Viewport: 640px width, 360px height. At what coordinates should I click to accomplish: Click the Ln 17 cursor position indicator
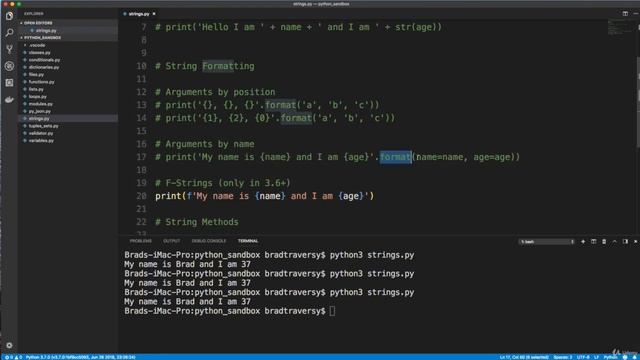coord(524,357)
